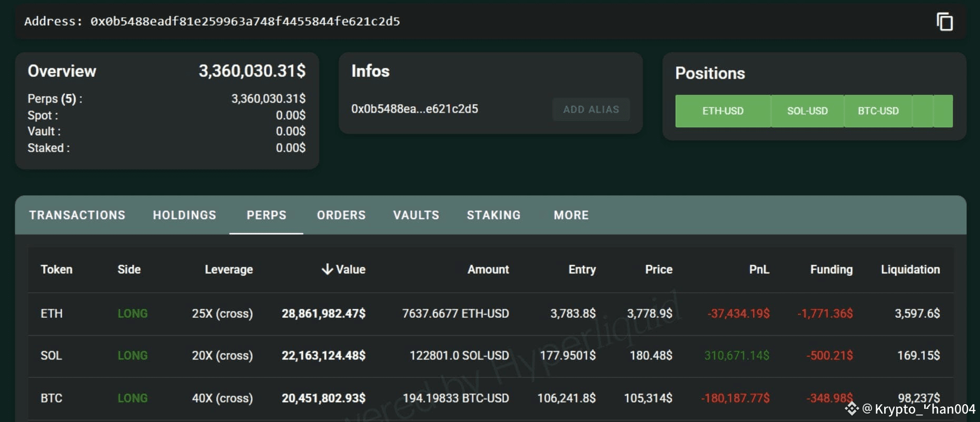Select the Perps tab

tap(266, 215)
